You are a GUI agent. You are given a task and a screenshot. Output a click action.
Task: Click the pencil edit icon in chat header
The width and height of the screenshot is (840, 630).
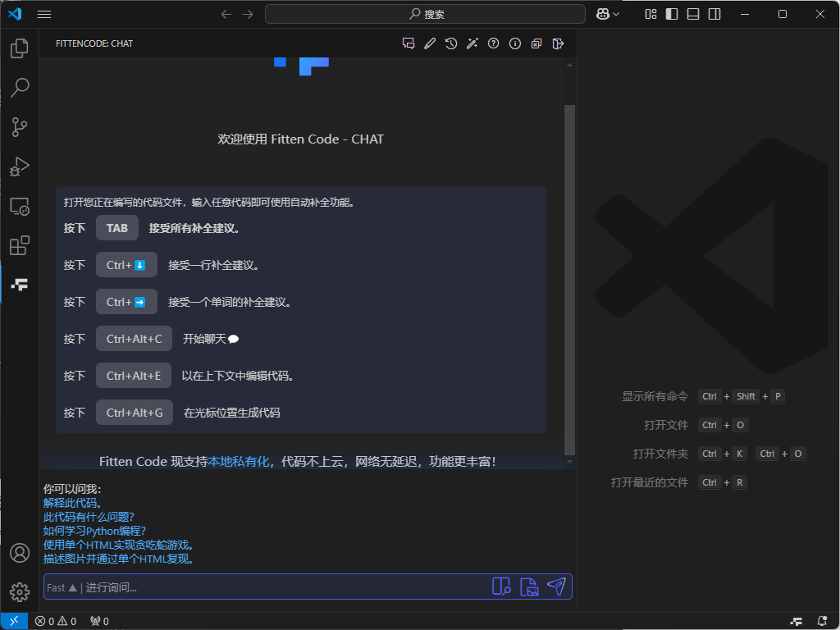430,43
